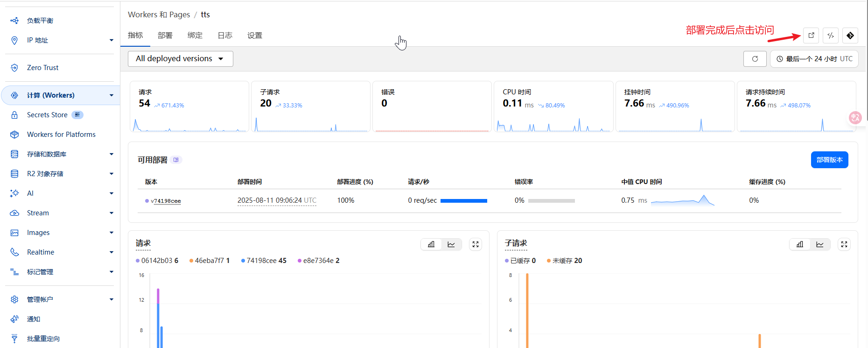Viewport: 868px width, 348px height.
Task: Click the AI sparkle icon
Action: [14, 193]
